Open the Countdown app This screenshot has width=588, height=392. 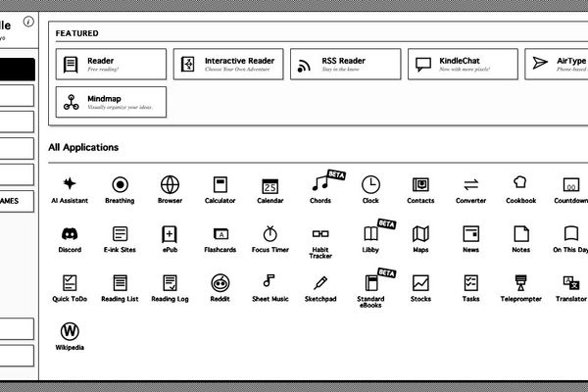570,190
